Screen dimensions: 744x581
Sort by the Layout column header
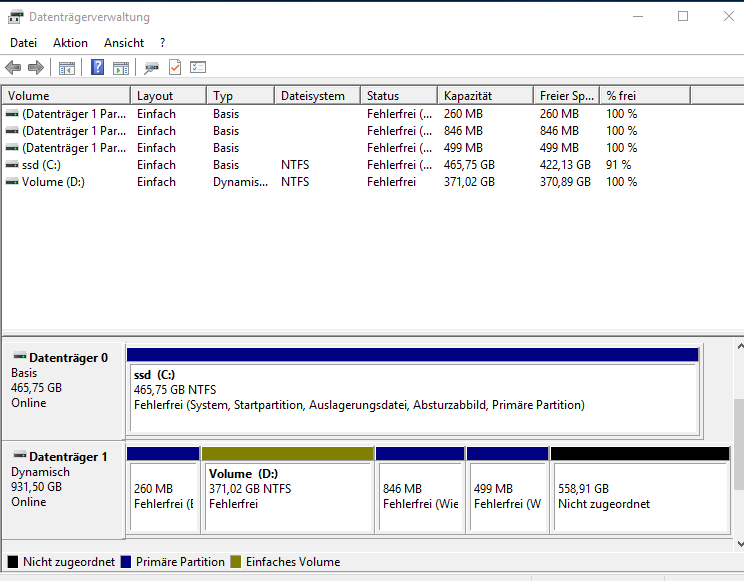tap(168, 95)
